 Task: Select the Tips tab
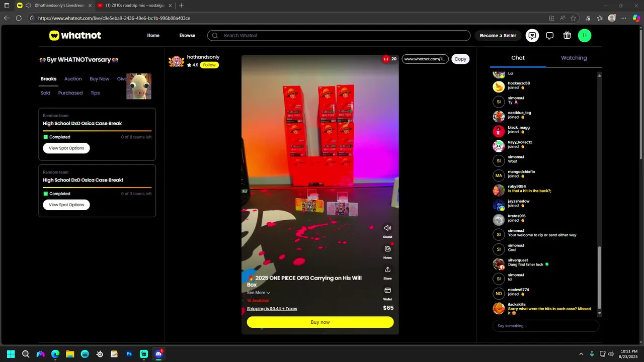95,93
